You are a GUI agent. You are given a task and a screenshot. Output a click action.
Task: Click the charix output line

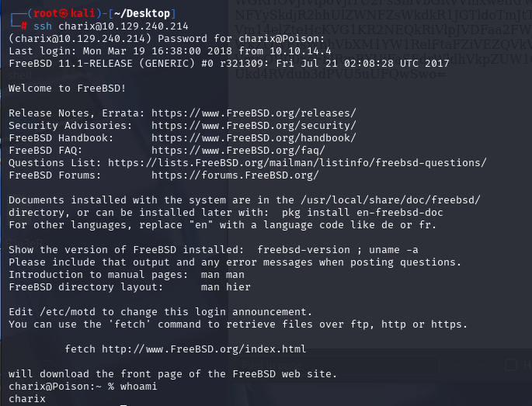pos(27,399)
